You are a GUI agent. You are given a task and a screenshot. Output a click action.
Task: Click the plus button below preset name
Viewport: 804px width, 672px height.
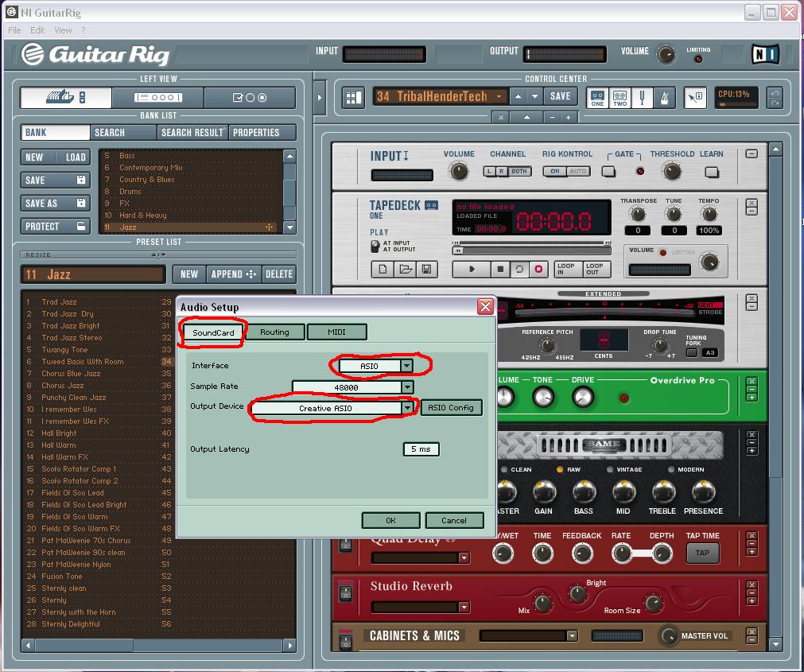pos(568,118)
